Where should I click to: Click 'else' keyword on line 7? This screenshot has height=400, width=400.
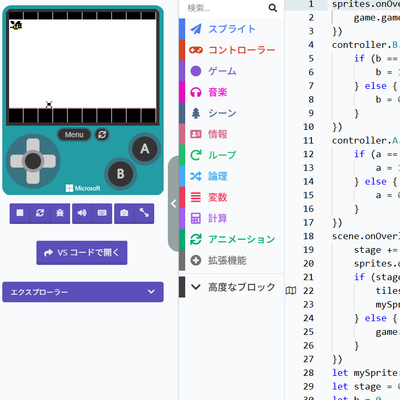click(375, 86)
